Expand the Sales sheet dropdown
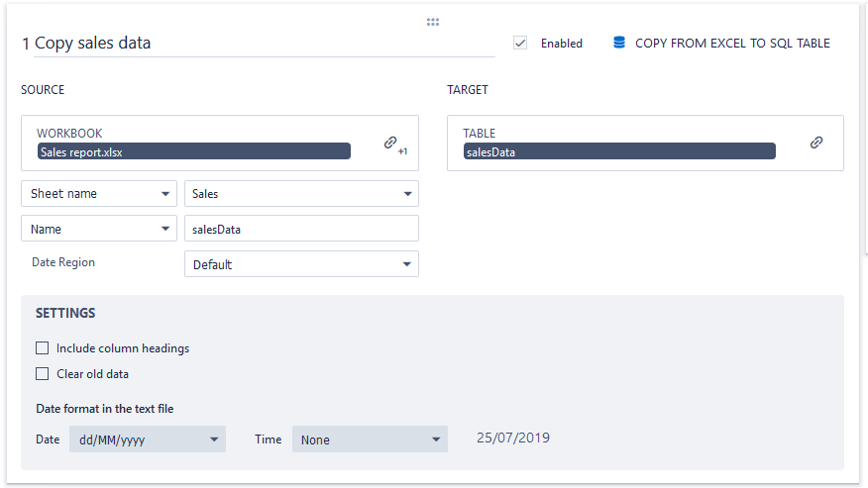Image resolution: width=868 pixels, height=488 pixels. pos(301,194)
